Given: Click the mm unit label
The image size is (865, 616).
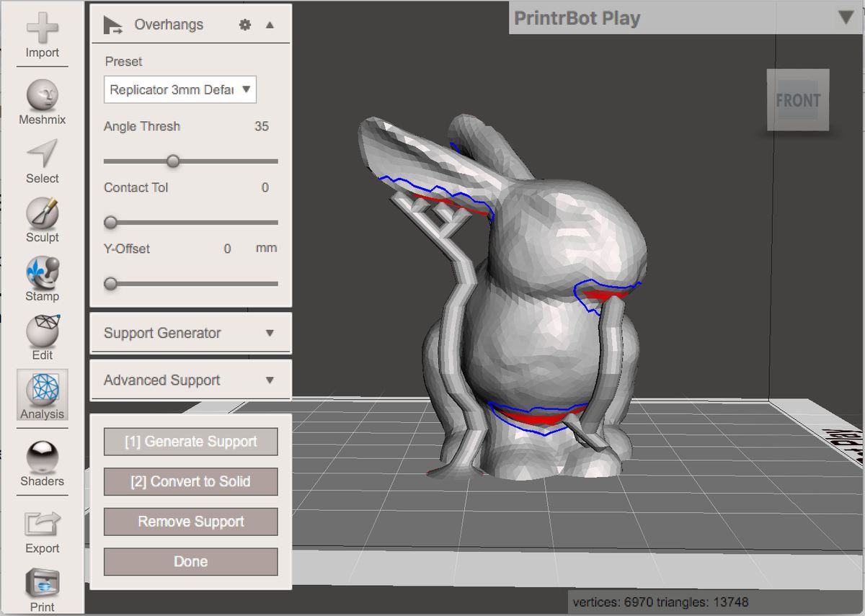Looking at the screenshot, I should 266,248.
